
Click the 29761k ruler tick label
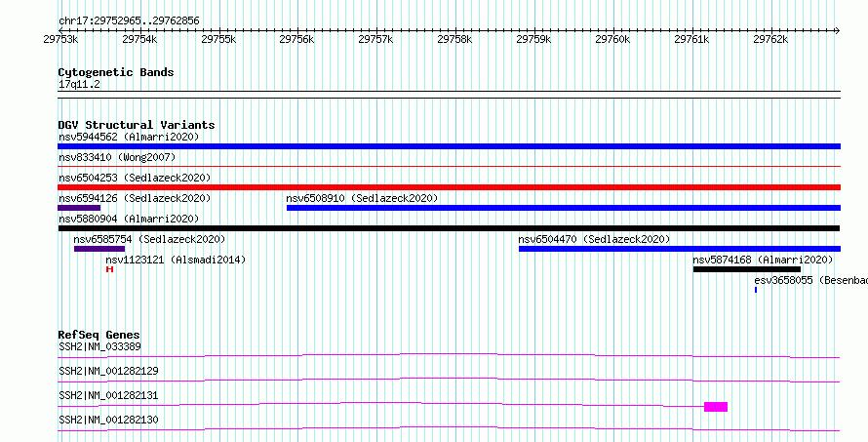coord(692,39)
